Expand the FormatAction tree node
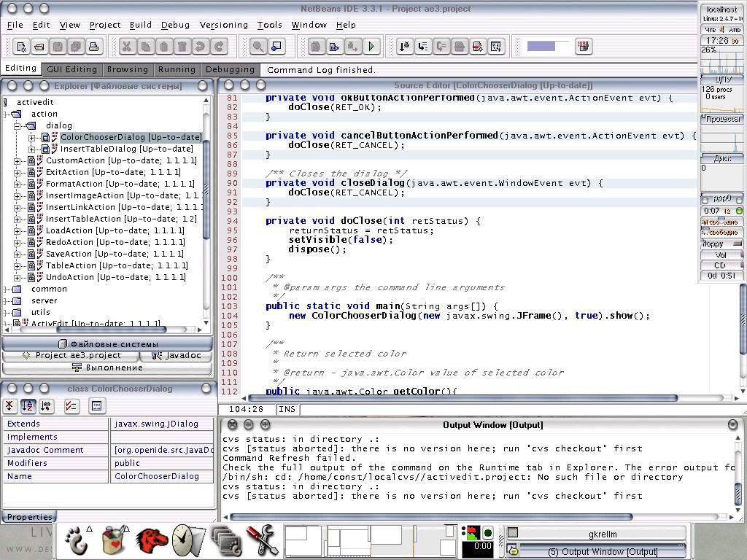 point(18,184)
